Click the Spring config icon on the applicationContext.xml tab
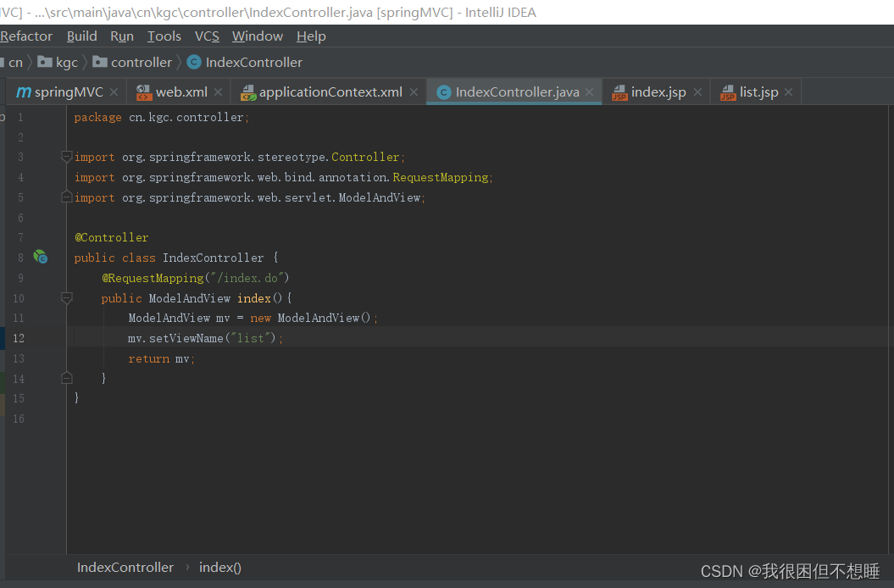Image resolution: width=894 pixels, height=588 pixels. pyautogui.click(x=249, y=92)
